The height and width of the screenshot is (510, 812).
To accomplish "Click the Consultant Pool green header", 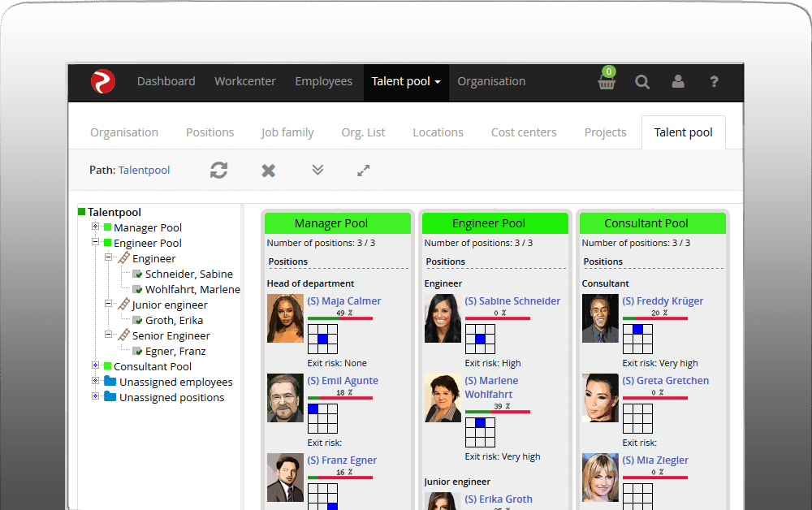I will tap(653, 223).
